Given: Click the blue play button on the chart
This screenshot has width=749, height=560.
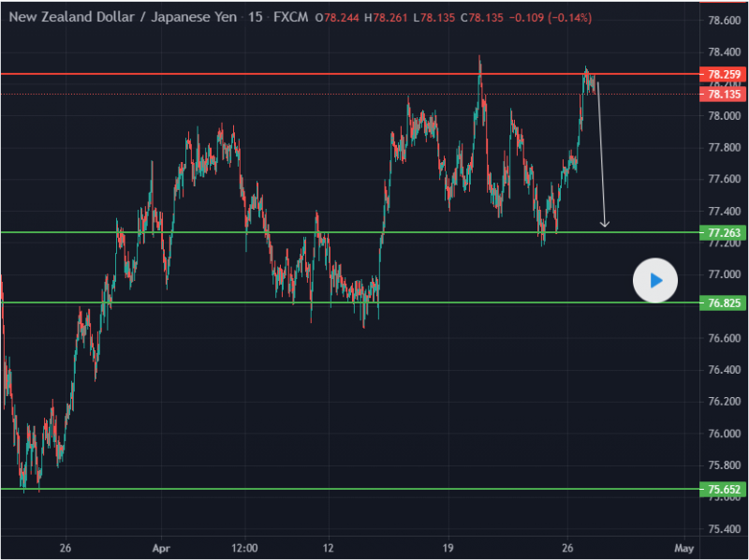Looking at the screenshot, I should coord(654,280).
